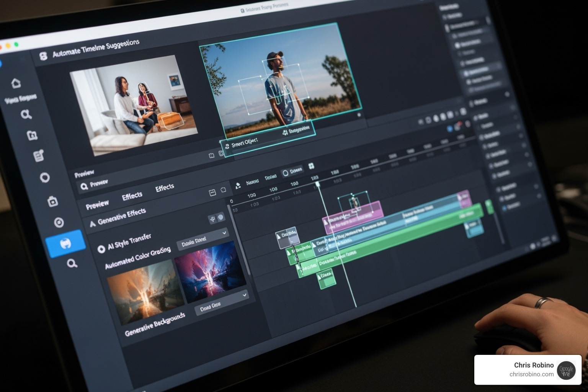Click the timeline playhead handle
The width and height of the screenshot is (588, 392).
317,184
